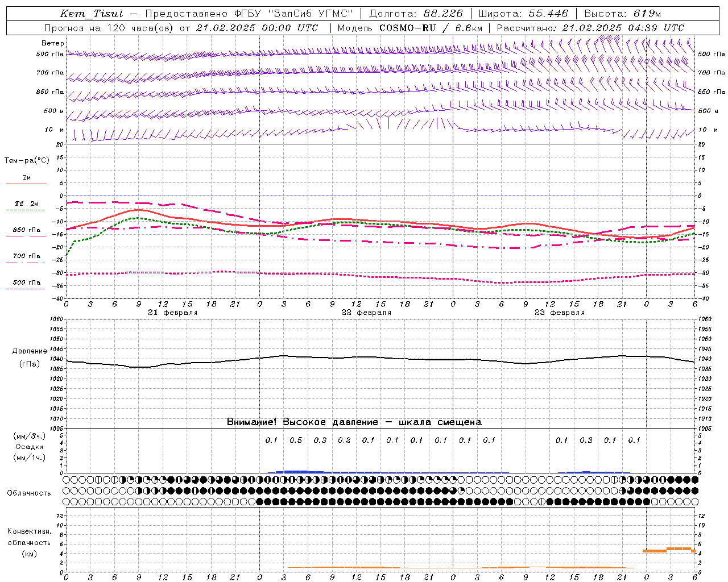Click the '(мм/3ч.)' precipitation unit label
Image resolution: width=728 pixels, height=582 pixels.
(x=30, y=436)
